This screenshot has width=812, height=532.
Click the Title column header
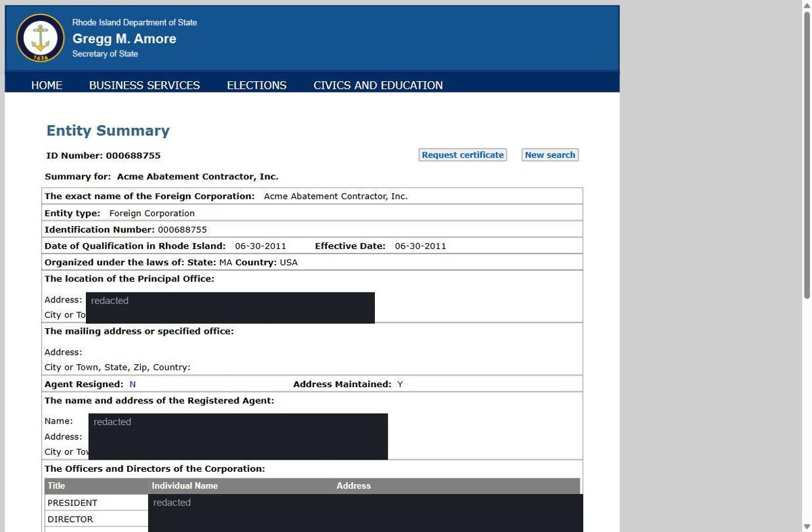pos(56,486)
